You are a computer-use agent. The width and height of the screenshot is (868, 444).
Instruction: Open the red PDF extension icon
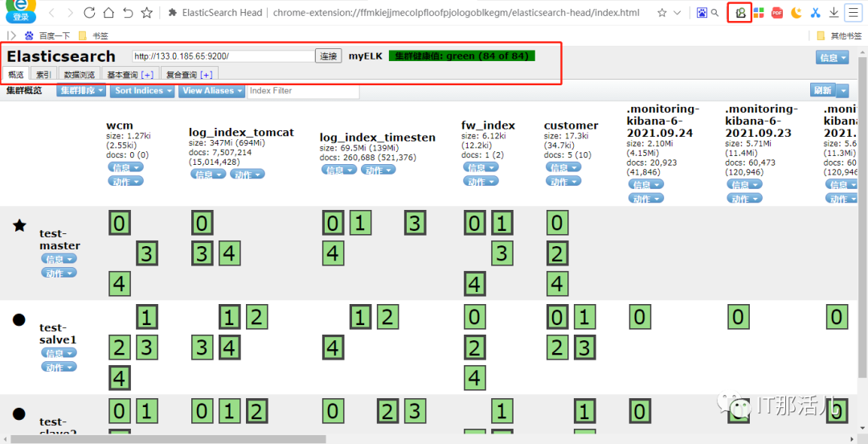pos(777,12)
